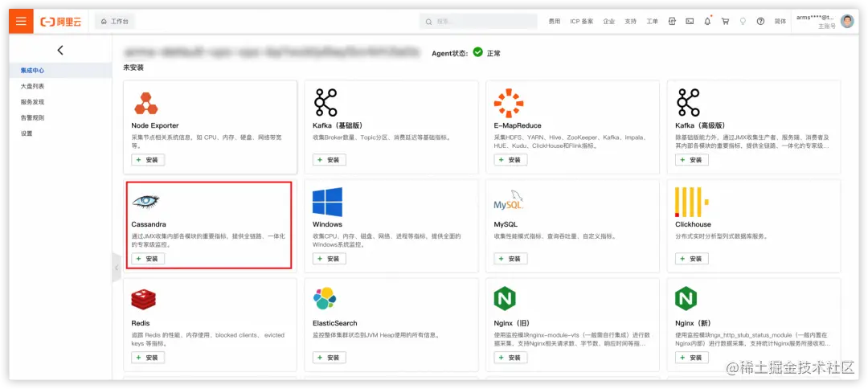Click the Kafka (高级版) icon
This screenshot has width=868, height=389.
pyautogui.click(x=688, y=102)
